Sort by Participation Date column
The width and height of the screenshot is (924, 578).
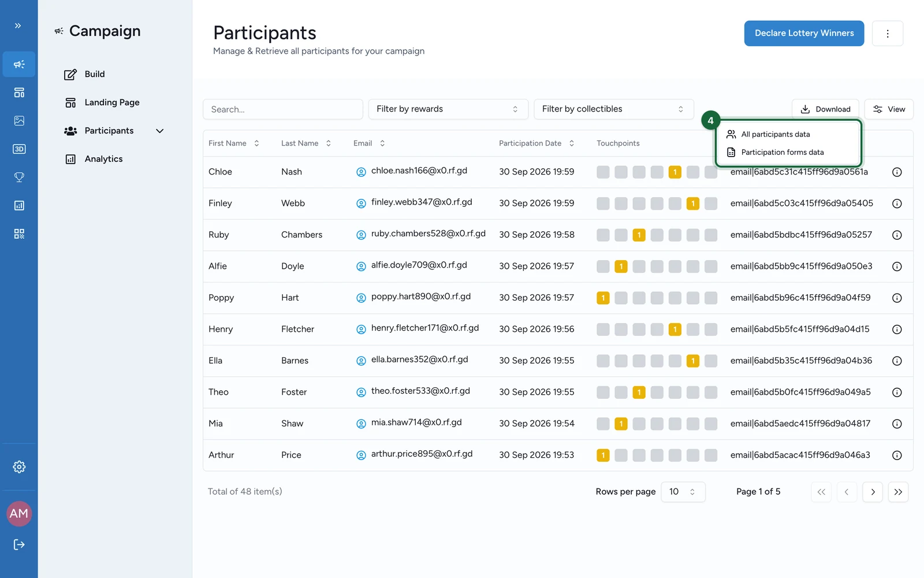[536, 143]
